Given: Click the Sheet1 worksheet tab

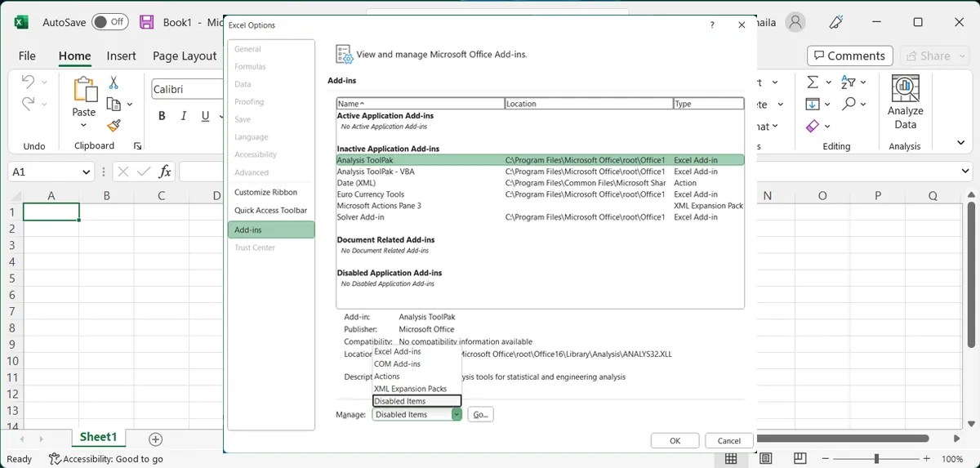Looking at the screenshot, I should (98, 438).
